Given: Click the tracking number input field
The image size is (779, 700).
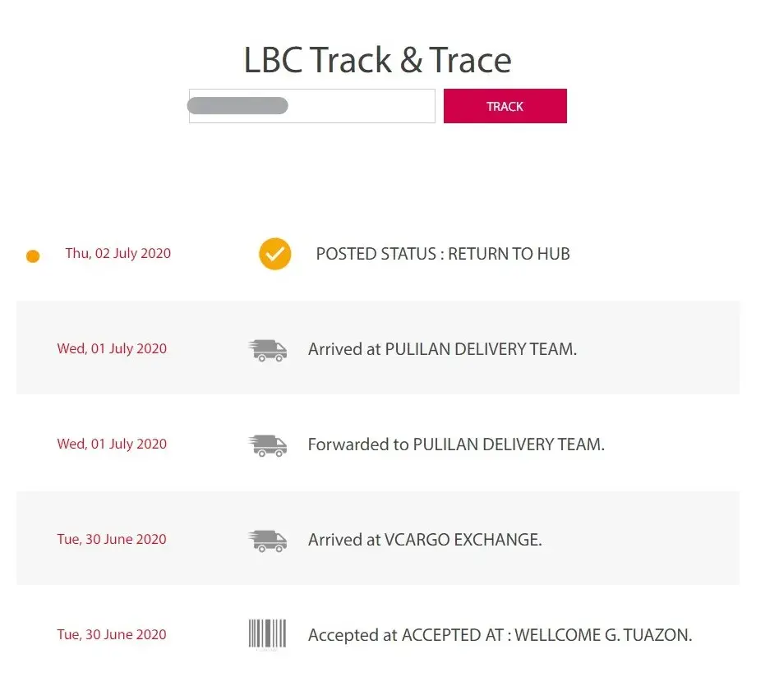Looking at the screenshot, I should (x=362, y=107).
